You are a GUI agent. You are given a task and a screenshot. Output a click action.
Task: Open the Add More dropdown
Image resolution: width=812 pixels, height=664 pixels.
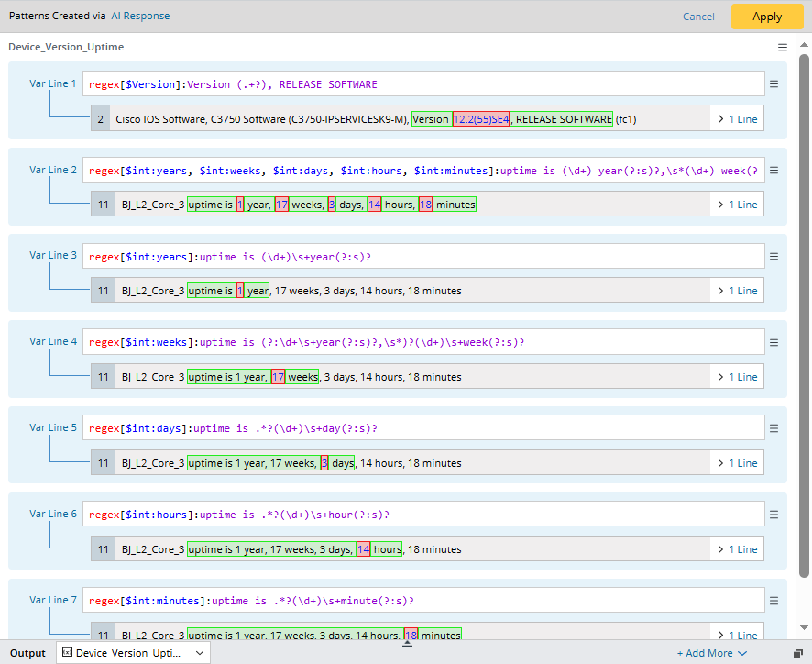tap(712, 653)
